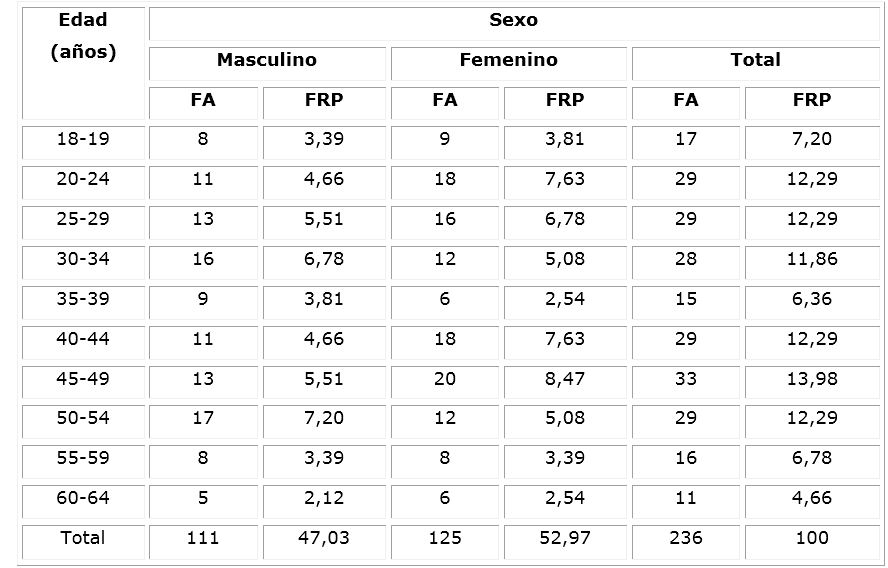
Task: Click the 60-64 age row label
Action: (83, 498)
